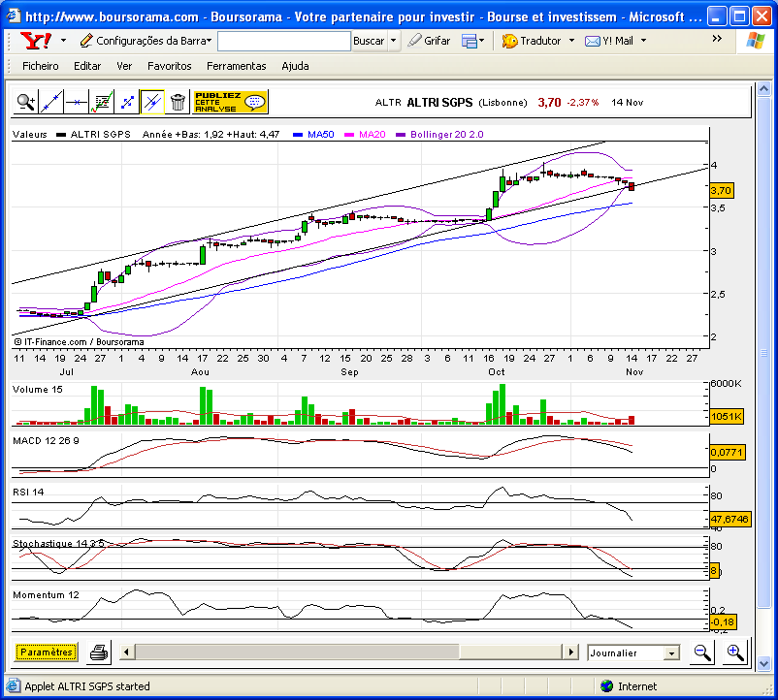Toggle the parallel line tool
The height and width of the screenshot is (700, 778).
point(152,102)
